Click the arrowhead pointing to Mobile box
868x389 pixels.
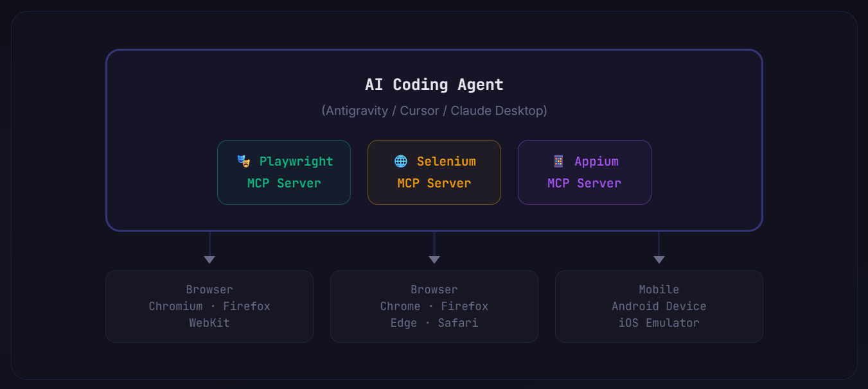point(659,259)
